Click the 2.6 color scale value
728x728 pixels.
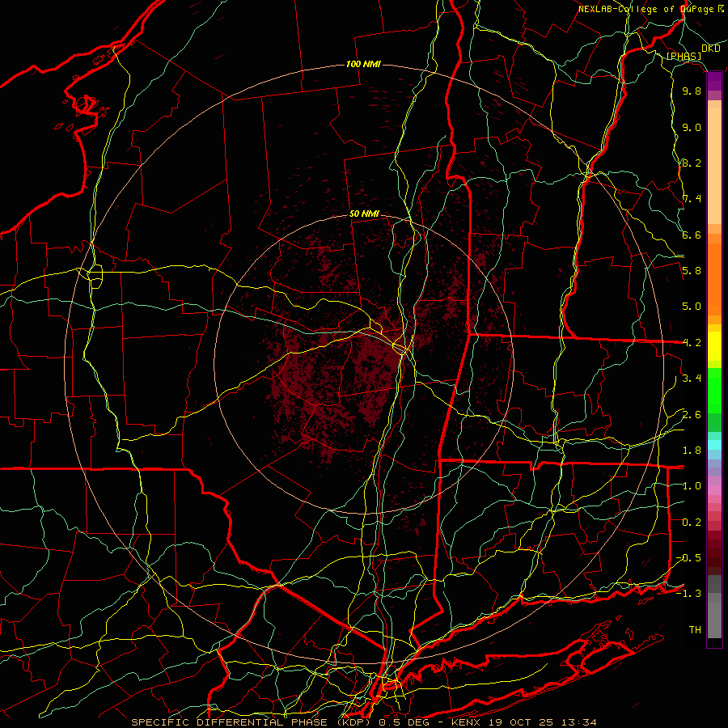pyautogui.click(x=692, y=415)
